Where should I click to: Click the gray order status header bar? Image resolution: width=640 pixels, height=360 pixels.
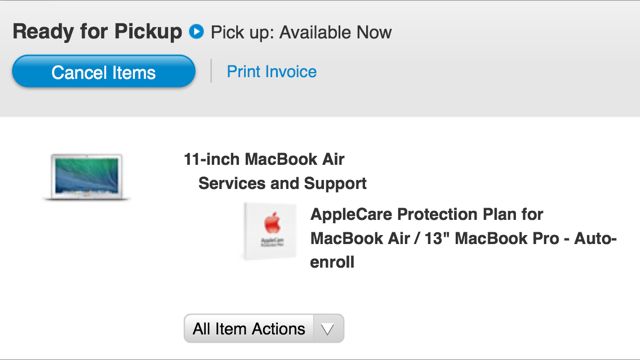[320, 59]
